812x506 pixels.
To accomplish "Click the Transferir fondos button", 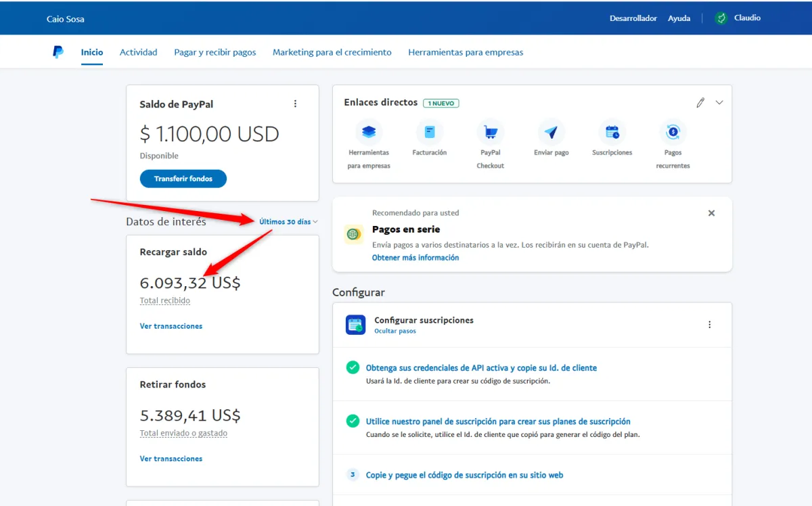I will tap(183, 179).
